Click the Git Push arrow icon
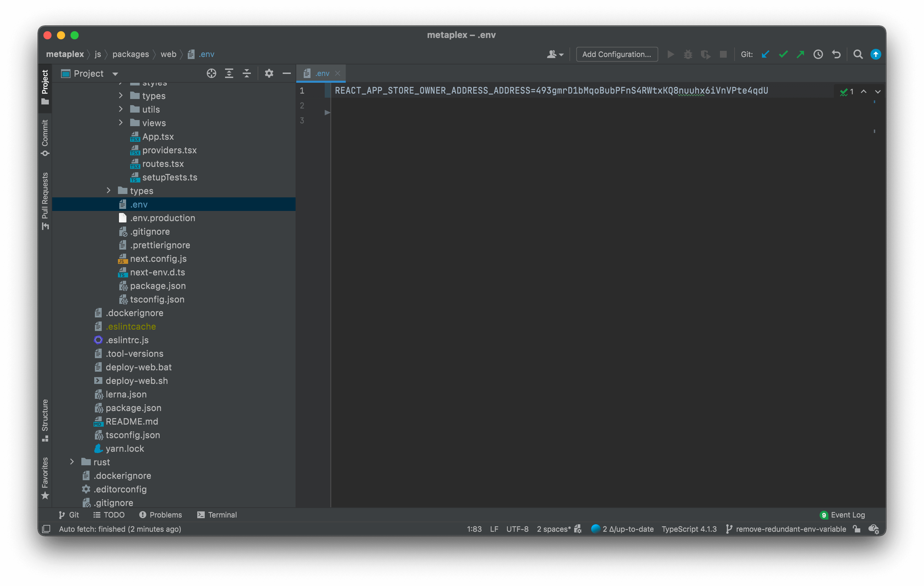This screenshot has width=924, height=586. coord(800,54)
